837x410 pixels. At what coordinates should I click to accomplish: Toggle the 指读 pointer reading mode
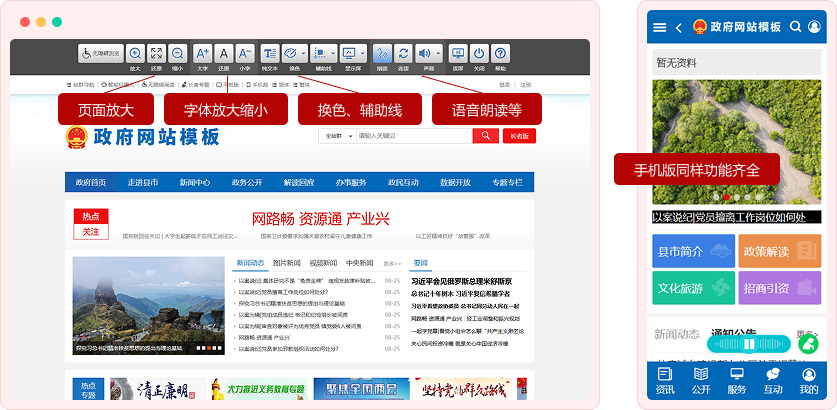pos(381,54)
